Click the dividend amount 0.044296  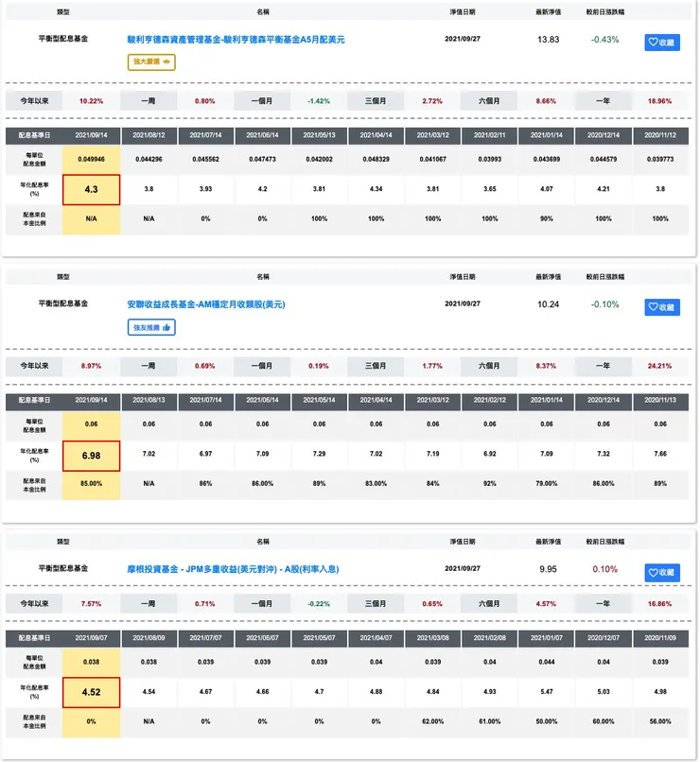[149, 159]
